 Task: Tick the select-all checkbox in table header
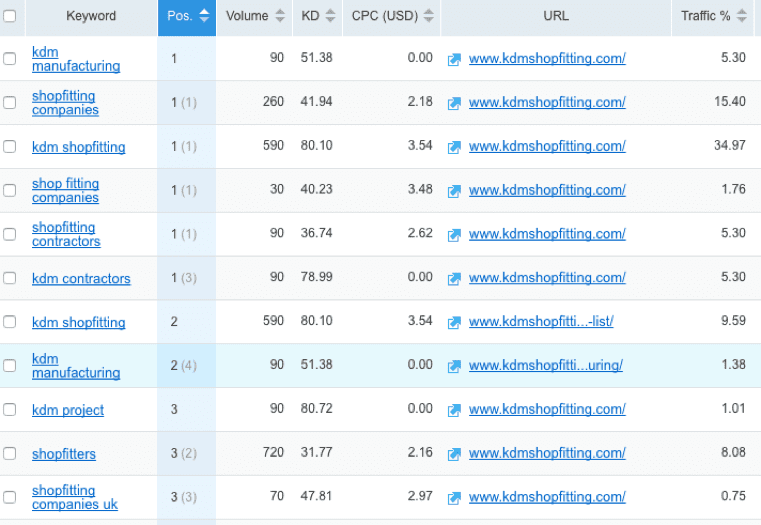point(9,16)
